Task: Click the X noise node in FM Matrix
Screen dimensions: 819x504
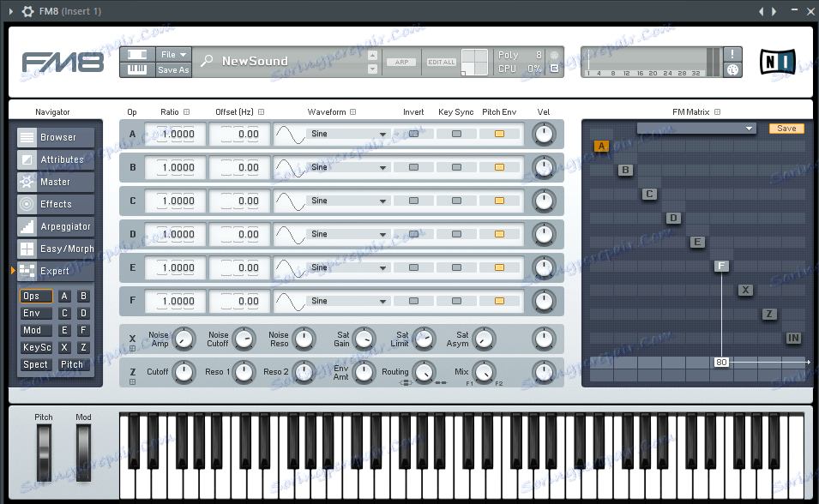Action: tap(745, 290)
